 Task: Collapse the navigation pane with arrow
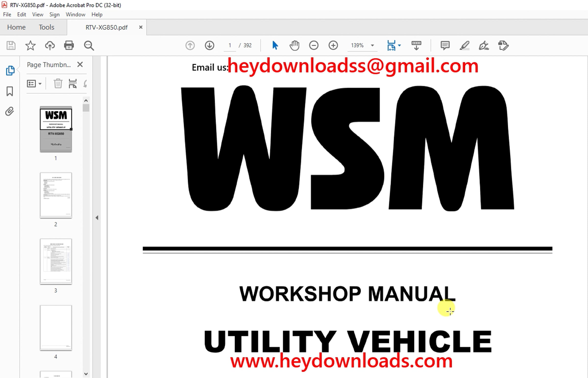[x=97, y=218]
